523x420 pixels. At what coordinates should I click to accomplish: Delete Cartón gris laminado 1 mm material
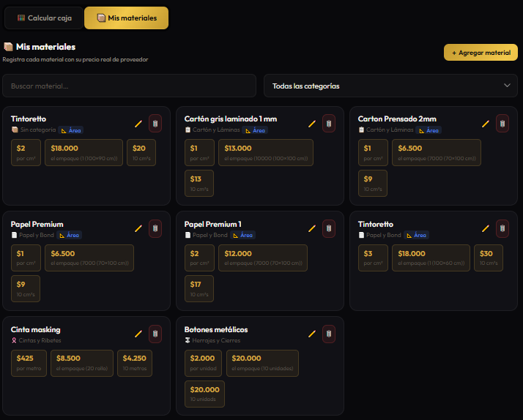329,124
